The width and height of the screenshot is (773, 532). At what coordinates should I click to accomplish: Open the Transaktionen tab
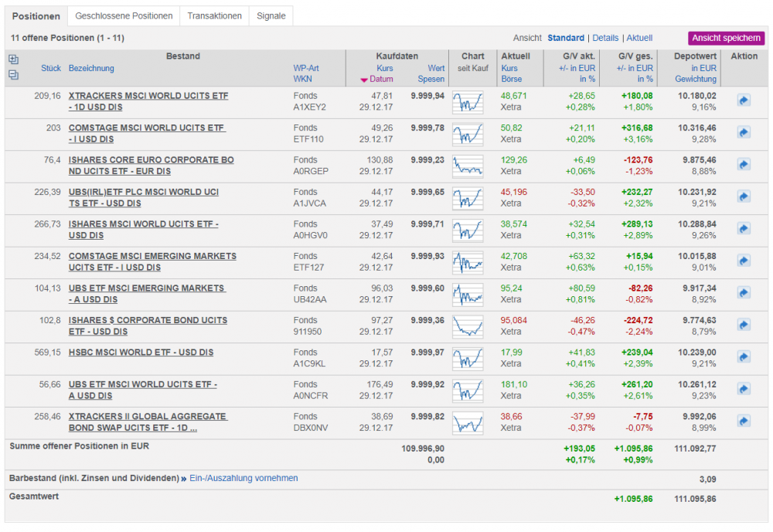[x=214, y=16]
